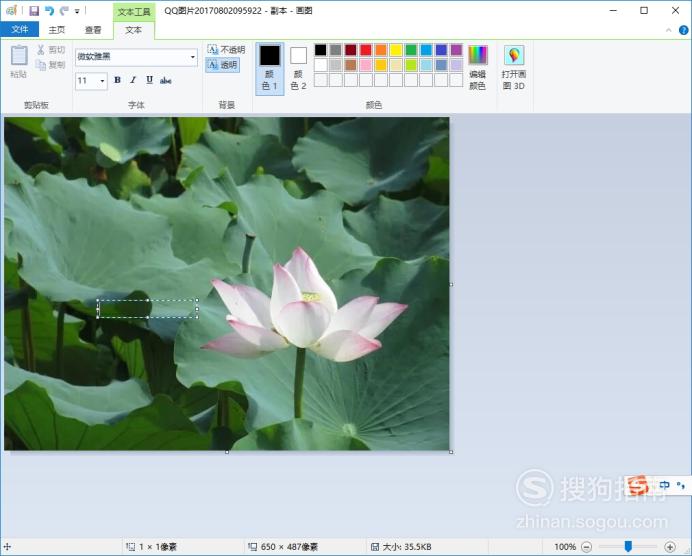
Task: Select Transparent background option
Action: 222,65
